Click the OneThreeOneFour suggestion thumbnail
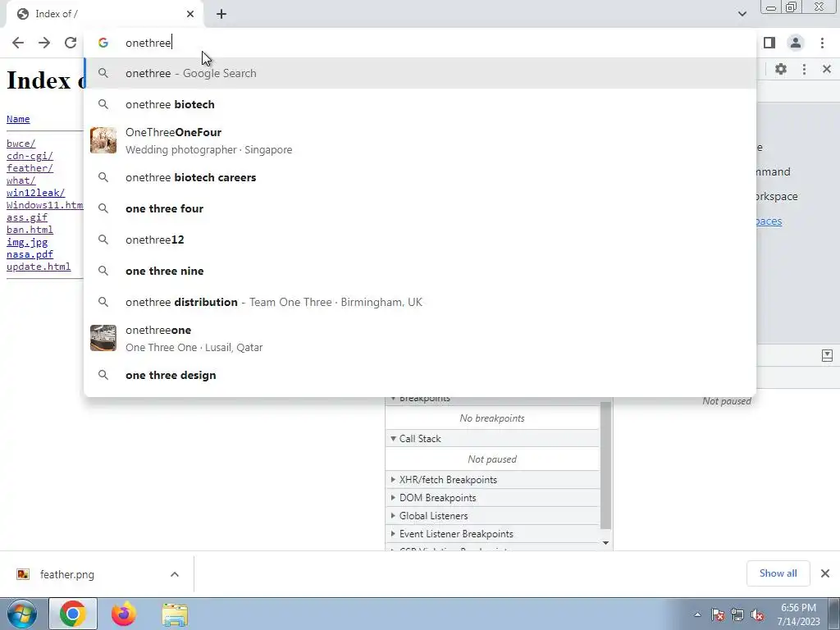Image resolution: width=840 pixels, height=630 pixels. [x=103, y=140]
